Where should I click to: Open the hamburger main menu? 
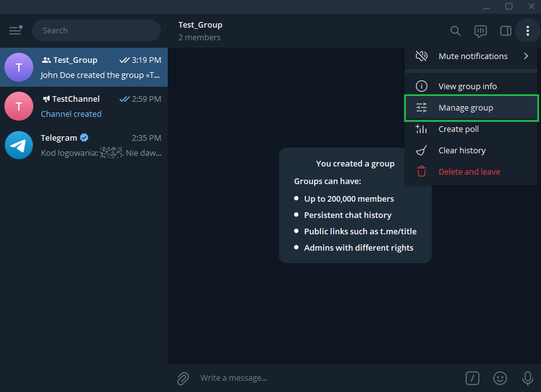click(15, 30)
